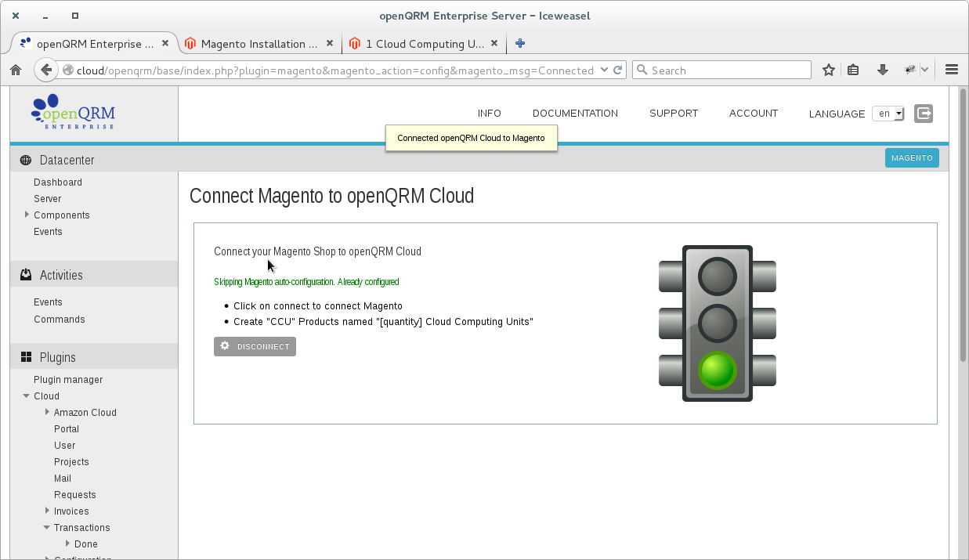The width and height of the screenshot is (969, 560).
Task: Close the Cloud Computing Units tab
Action: point(495,44)
